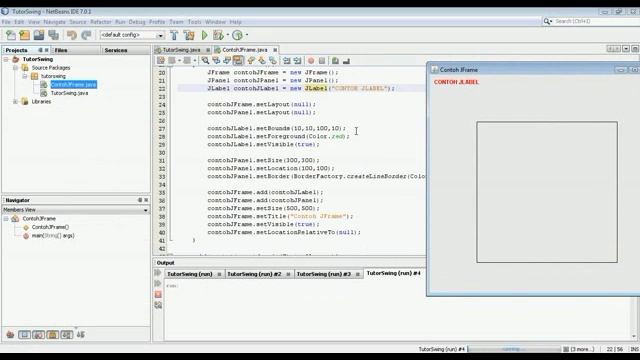
Task: Expand the Libraries node
Action: point(16,102)
